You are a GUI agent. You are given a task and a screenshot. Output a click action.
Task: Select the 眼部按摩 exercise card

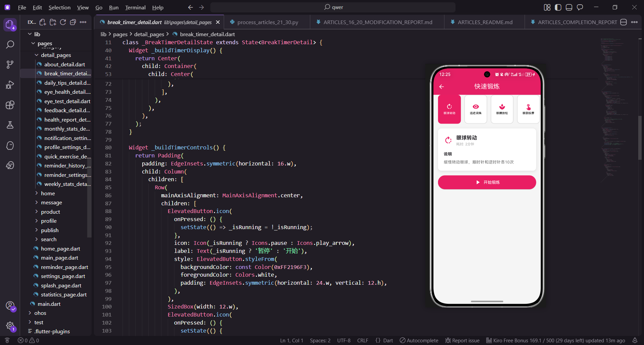[528, 109]
